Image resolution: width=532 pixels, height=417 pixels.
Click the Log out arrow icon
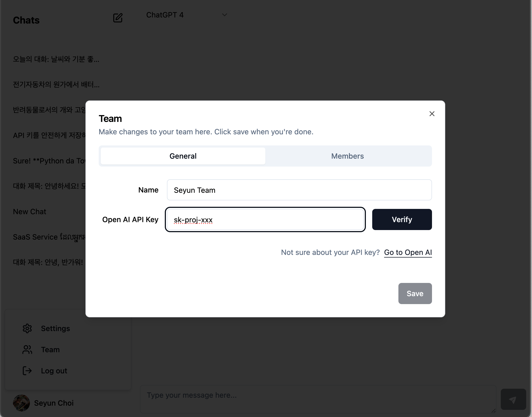(27, 371)
